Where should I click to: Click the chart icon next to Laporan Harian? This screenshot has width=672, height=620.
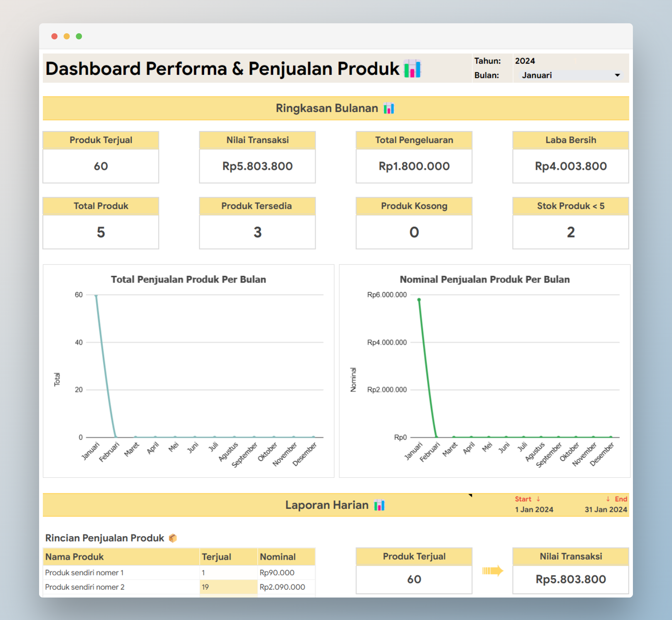[379, 505]
